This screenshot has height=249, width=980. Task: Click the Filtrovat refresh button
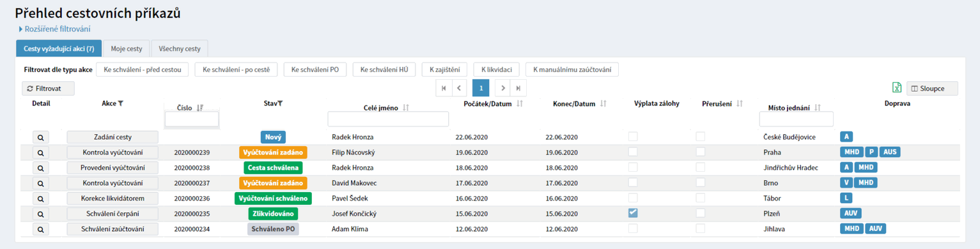tap(48, 89)
